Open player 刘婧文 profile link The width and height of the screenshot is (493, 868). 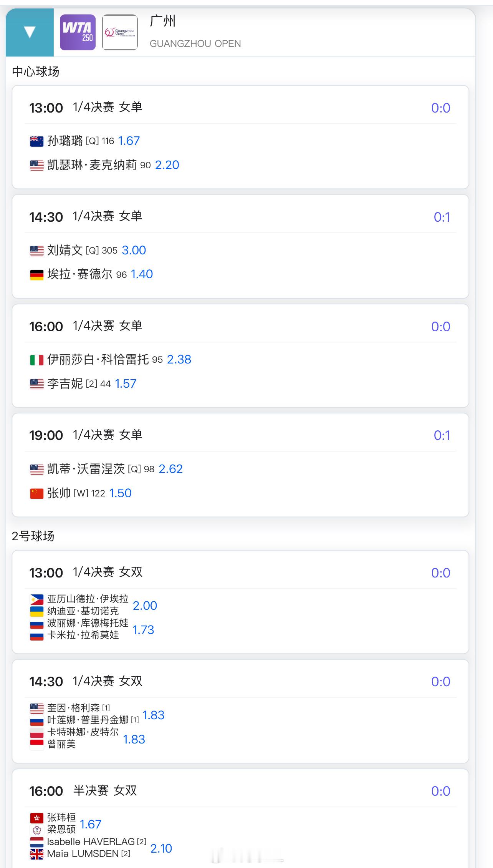(x=65, y=251)
